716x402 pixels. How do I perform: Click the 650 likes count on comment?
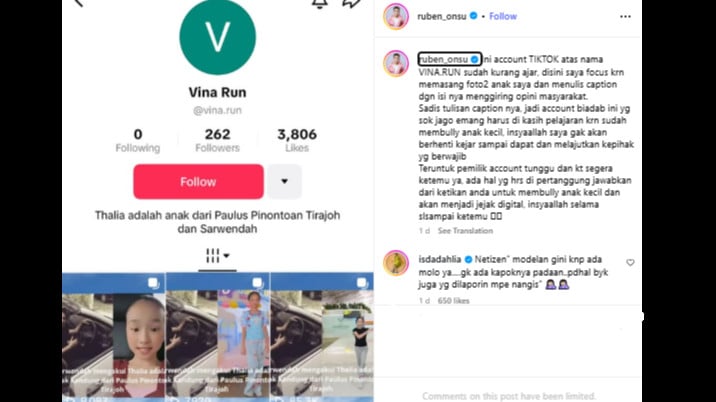coord(453,301)
